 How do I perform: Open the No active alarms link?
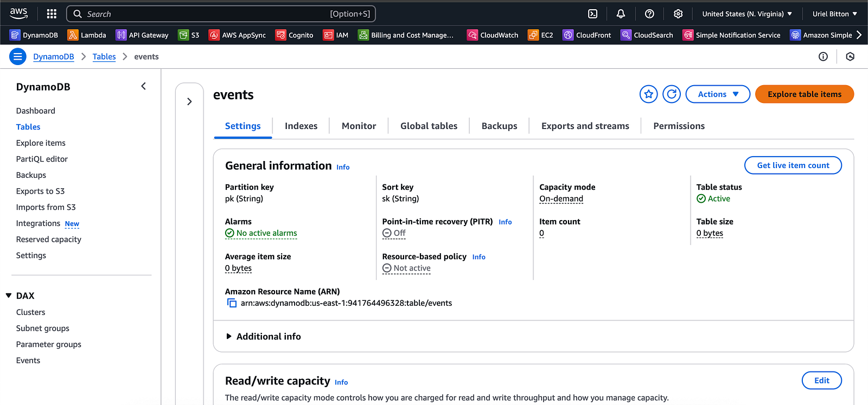point(261,233)
